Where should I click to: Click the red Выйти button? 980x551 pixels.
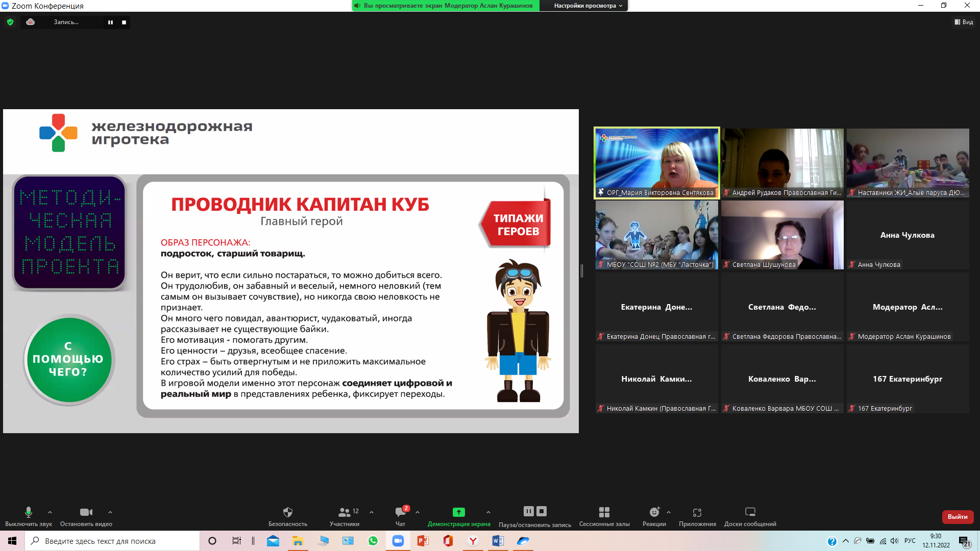point(958,517)
